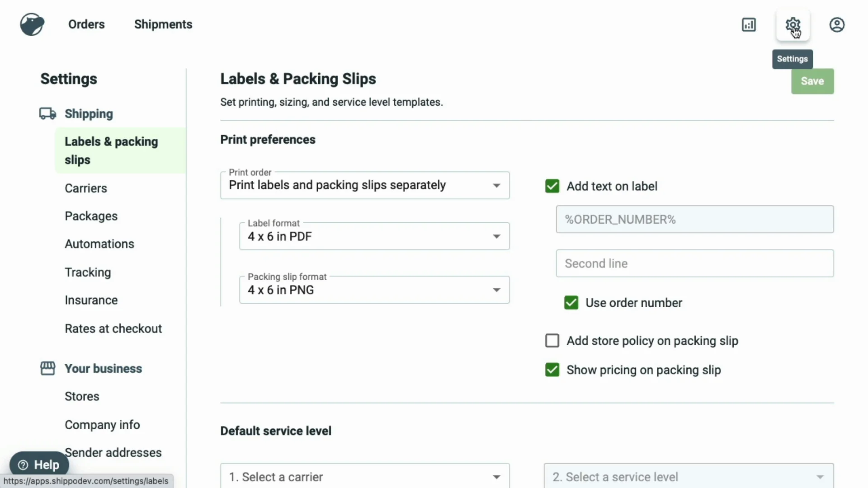Navigate to Tracking settings section
Image resolution: width=868 pixels, height=488 pixels.
tap(88, 272)
